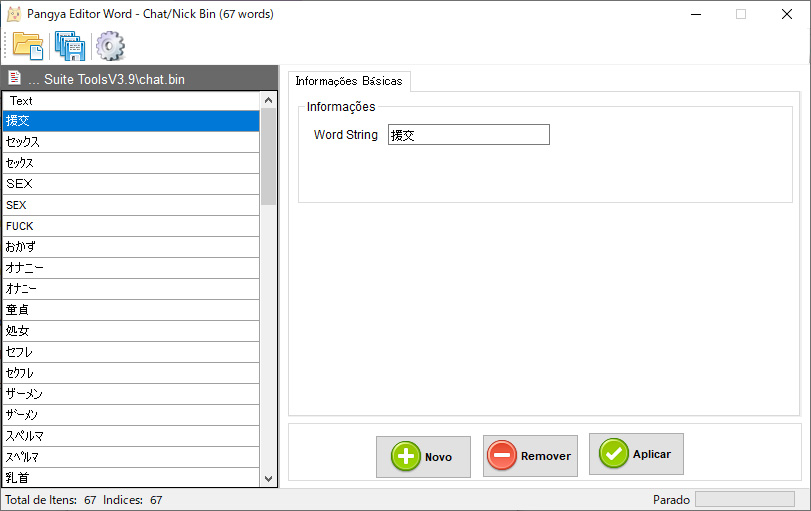Click the Word String input field

469,134
